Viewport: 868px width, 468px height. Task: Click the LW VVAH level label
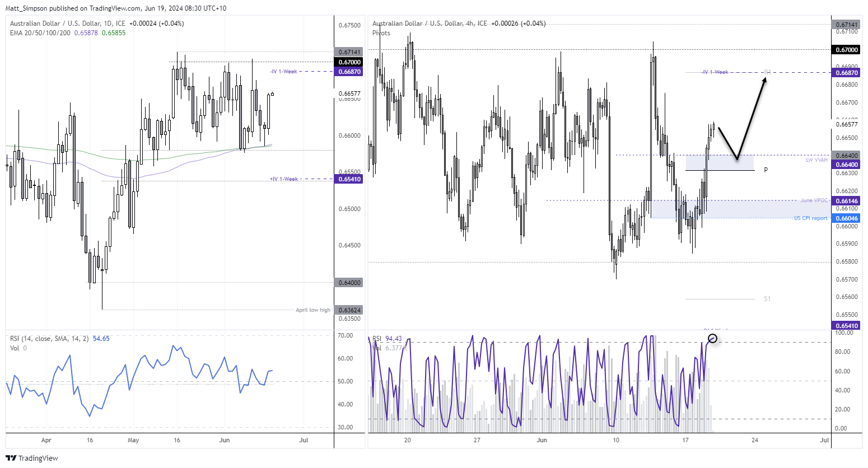(x=816, y=160)
